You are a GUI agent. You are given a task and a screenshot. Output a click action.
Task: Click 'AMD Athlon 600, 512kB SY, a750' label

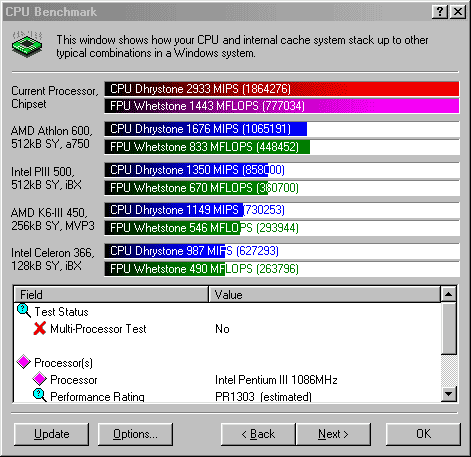click(52, 137)
